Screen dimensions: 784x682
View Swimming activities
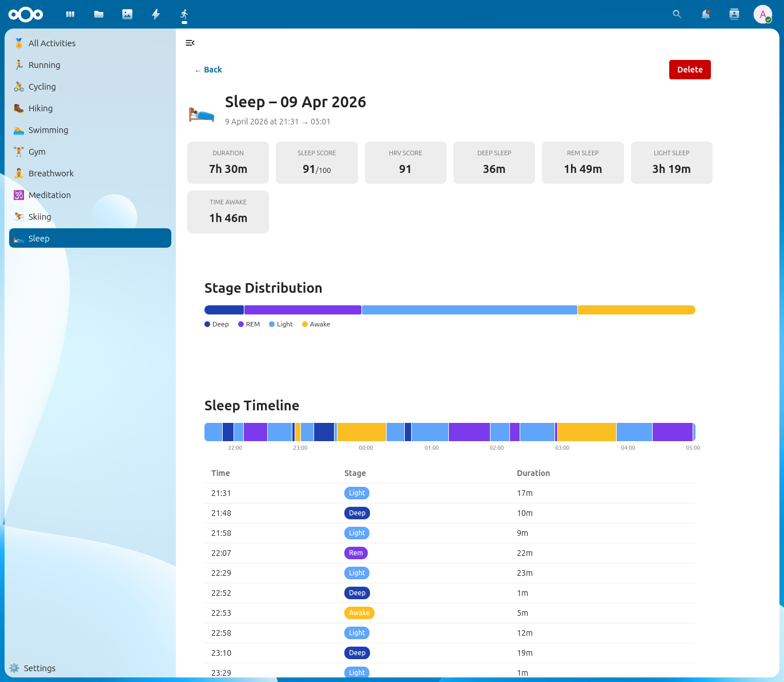[48, 130]
